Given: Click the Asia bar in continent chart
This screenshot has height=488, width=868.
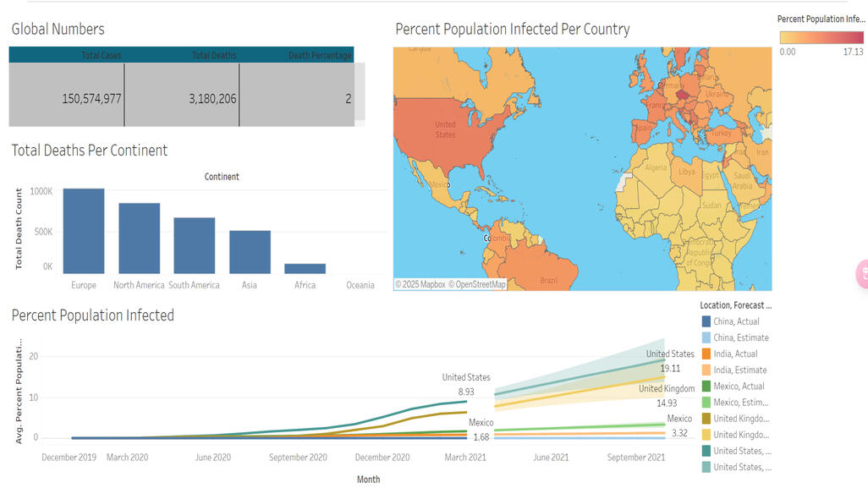Looking at the screenshot, I should click(x=250, y=251).
